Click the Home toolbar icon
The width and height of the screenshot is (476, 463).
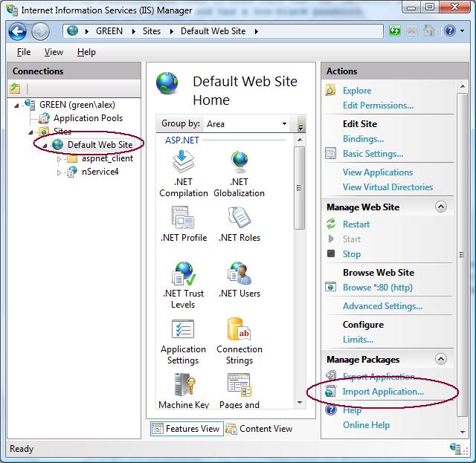tap(428, 30)
